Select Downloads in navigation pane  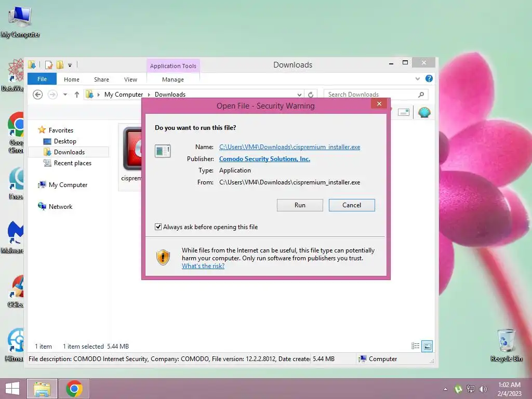click(x=69, y=152)
